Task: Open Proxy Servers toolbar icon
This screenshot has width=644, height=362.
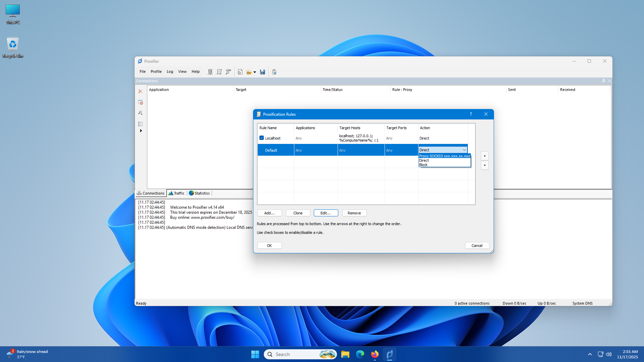Action: point(210,72)
